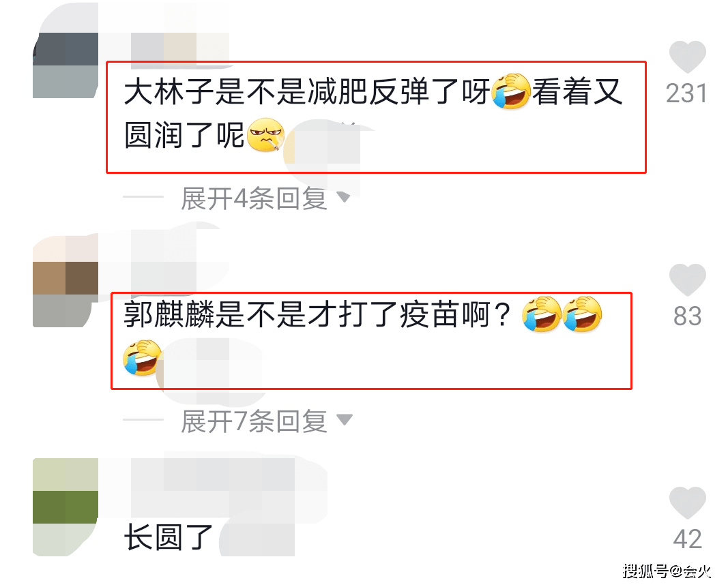Open first commenter's blurred avatar

[65, 65]
